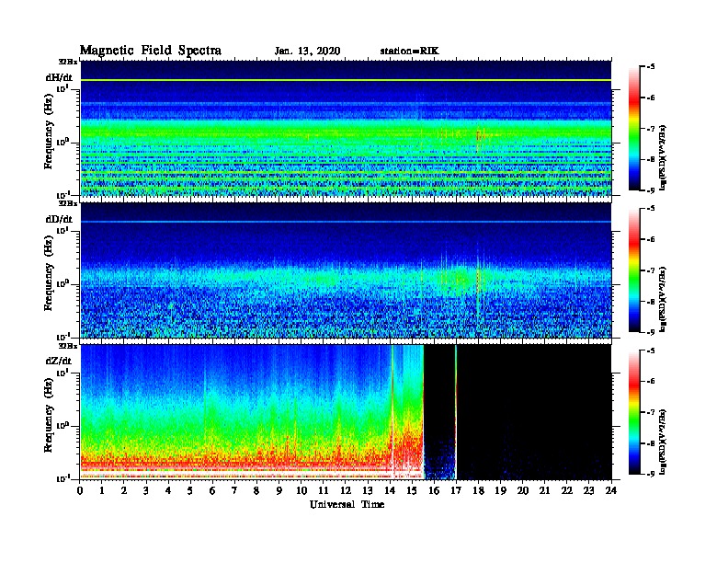The height and width of the screenshot is (563, 728).
Task: Click the dH/dt panel label
Action: pyautogui.click(x=59, y=77)
